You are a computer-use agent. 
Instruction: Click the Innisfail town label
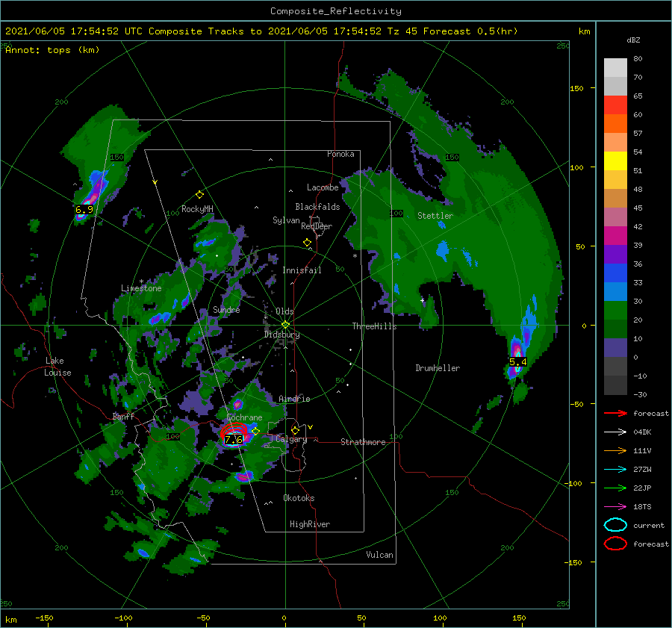302,270
